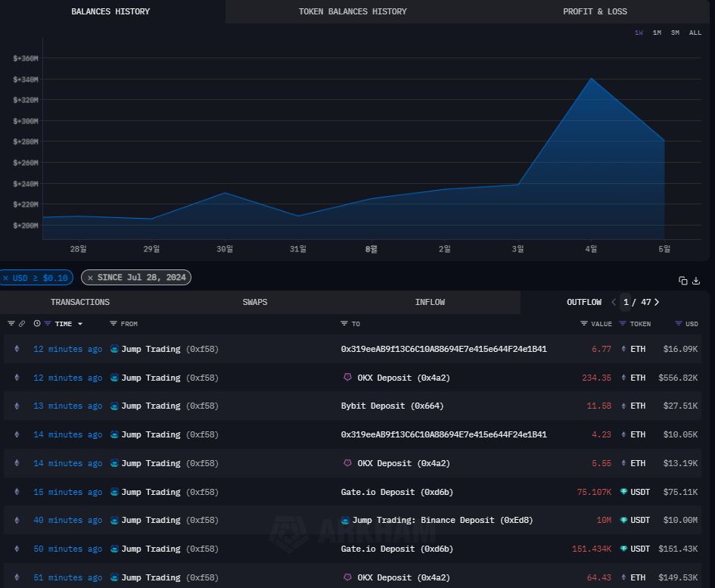Open Gate.io Deposit recipient for 75.107K USDT

(396, 492)
